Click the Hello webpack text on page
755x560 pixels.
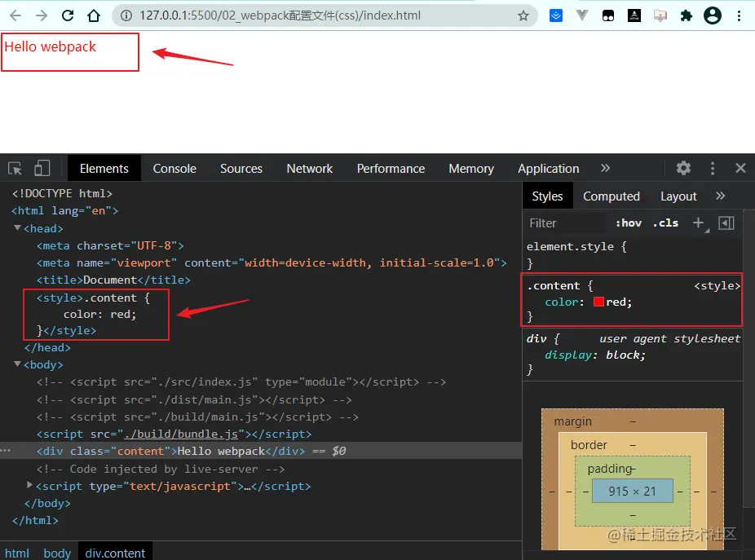click(50, 46)
